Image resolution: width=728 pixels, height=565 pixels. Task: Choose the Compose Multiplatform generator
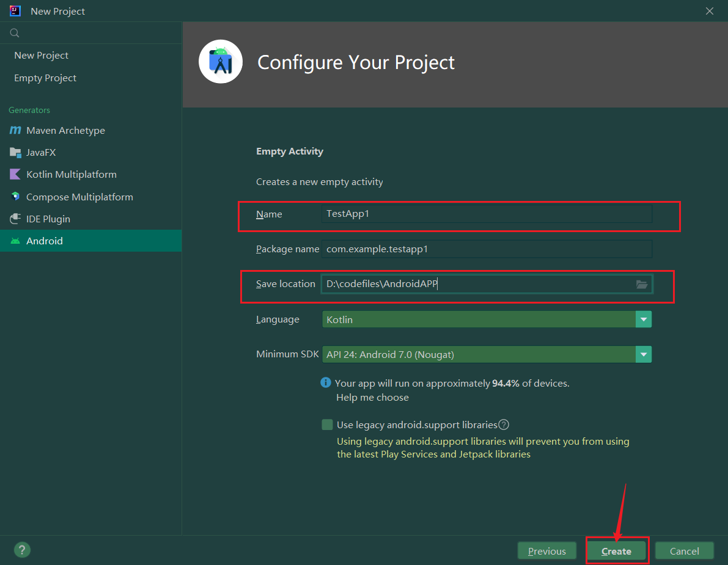90,197
